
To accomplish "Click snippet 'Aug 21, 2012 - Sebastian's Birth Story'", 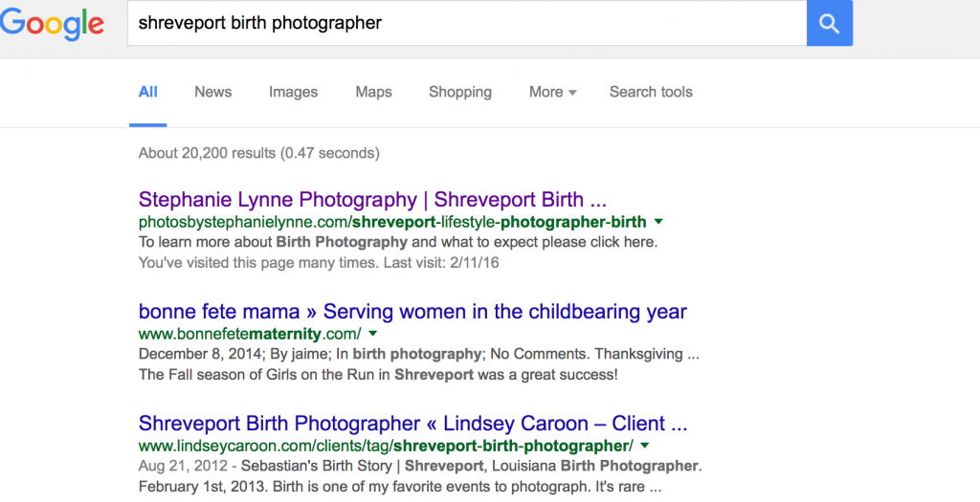I will 420,466.
